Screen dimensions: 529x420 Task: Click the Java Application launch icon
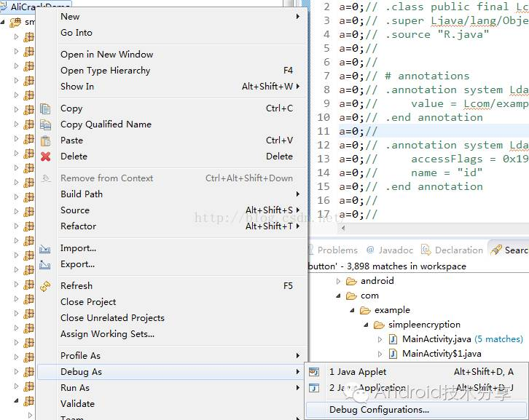tap(314, 388)
